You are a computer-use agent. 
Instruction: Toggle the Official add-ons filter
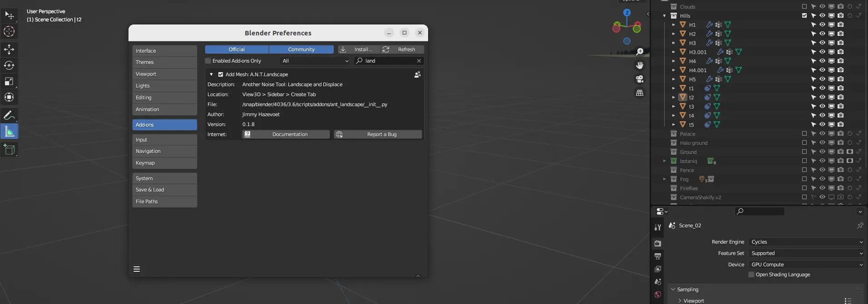237,49
